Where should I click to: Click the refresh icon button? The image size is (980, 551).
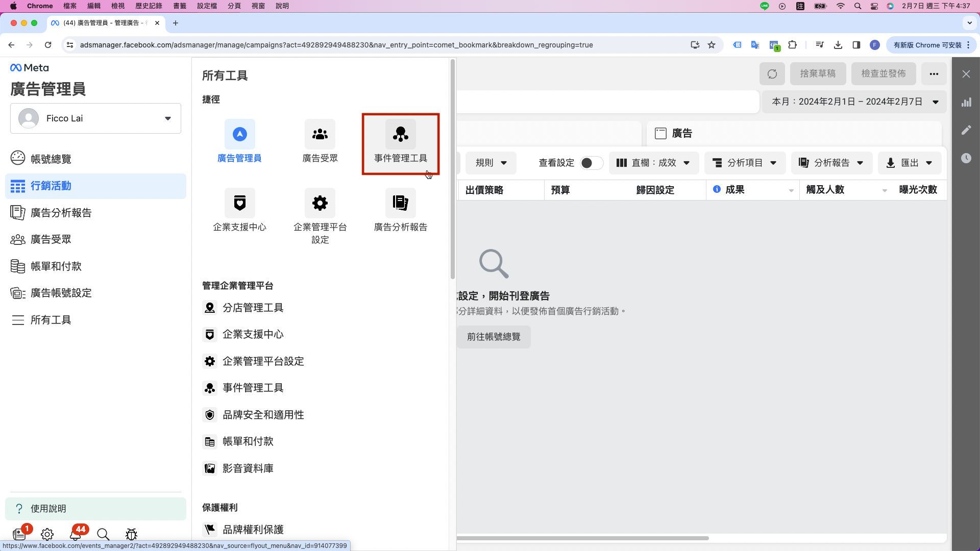point(772,74)
